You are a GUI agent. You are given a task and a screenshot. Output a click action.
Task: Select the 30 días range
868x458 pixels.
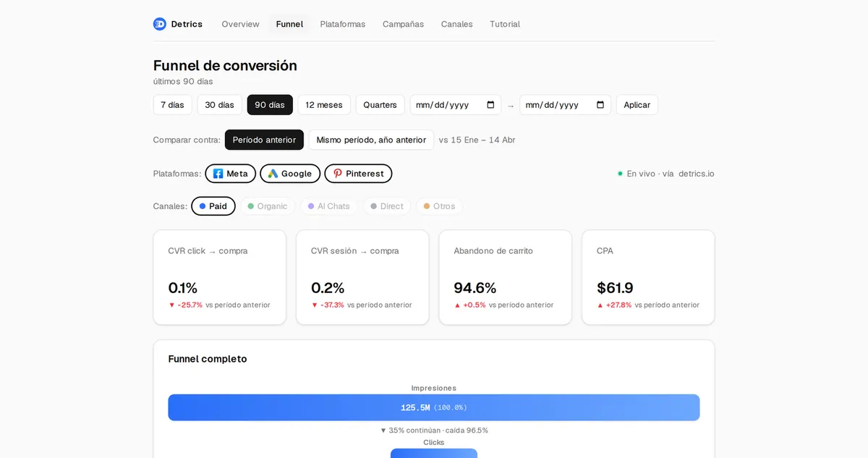click(x=219, y=105)
